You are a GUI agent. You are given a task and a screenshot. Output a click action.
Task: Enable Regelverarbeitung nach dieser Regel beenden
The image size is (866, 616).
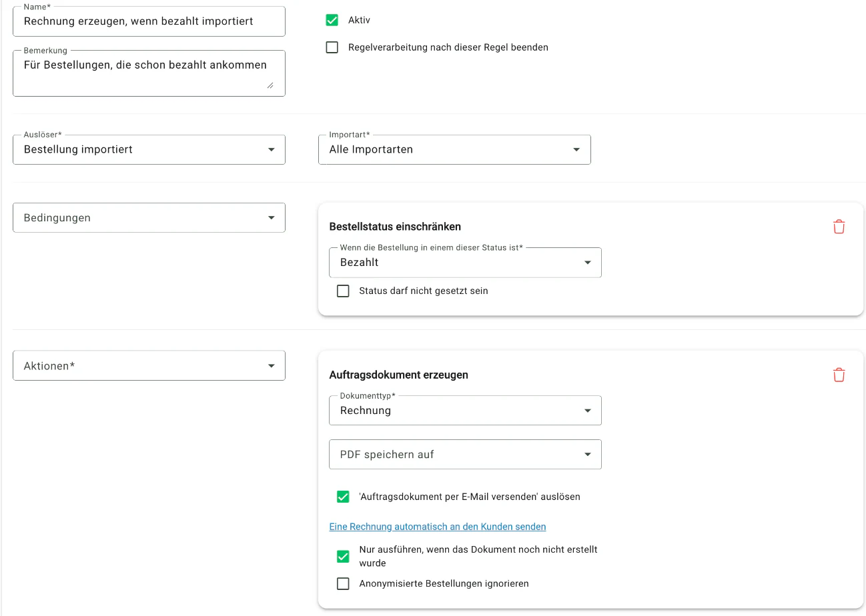332,47
